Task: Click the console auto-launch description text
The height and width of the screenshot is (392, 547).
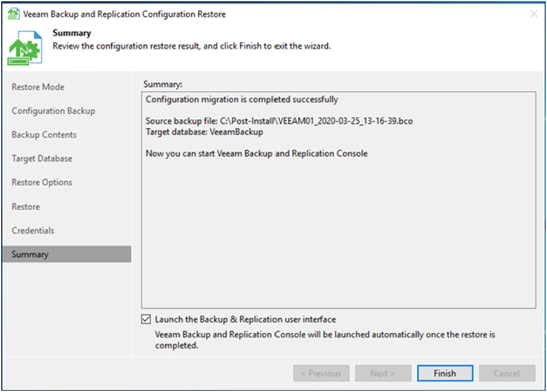Action: pyautogui.click(x=325, y=340)
